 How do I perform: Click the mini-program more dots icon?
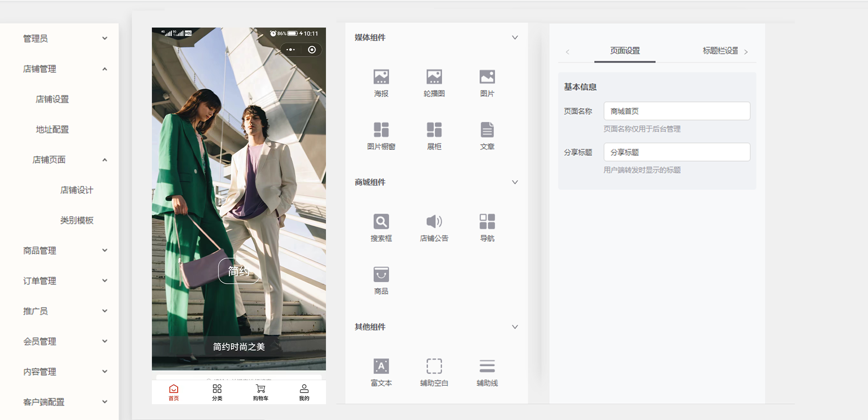(x=291, y=50)
